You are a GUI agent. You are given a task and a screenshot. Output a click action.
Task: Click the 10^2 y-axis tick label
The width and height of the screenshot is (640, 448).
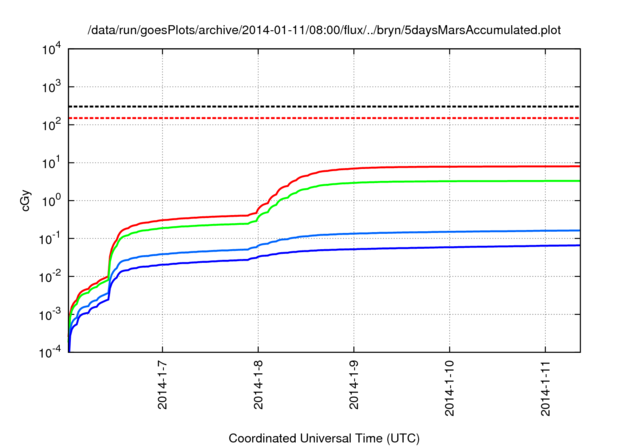52,125
